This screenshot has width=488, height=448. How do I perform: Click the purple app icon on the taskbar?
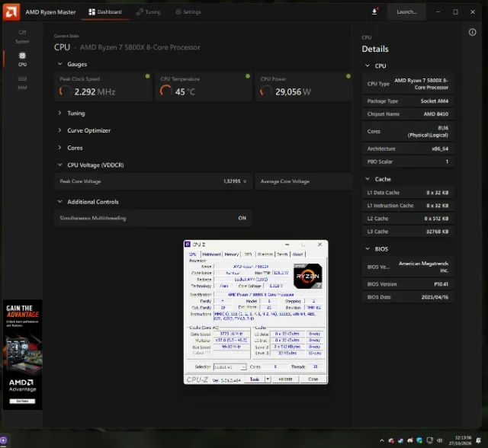point(3,440)
